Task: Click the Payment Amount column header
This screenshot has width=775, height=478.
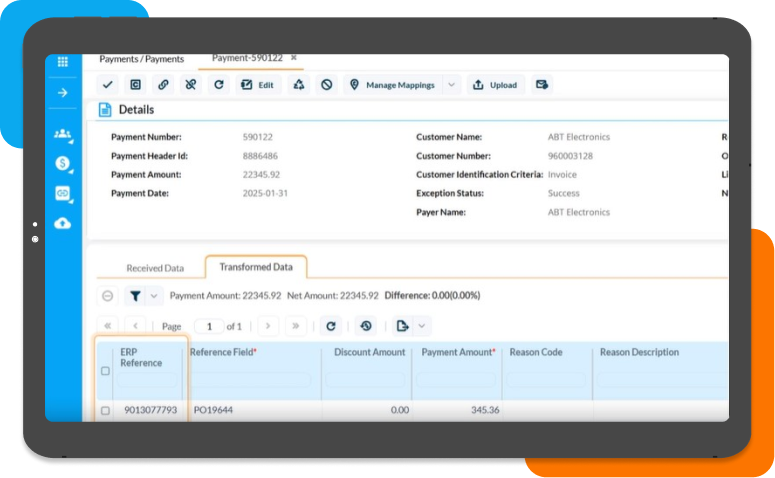Action: 458,352
